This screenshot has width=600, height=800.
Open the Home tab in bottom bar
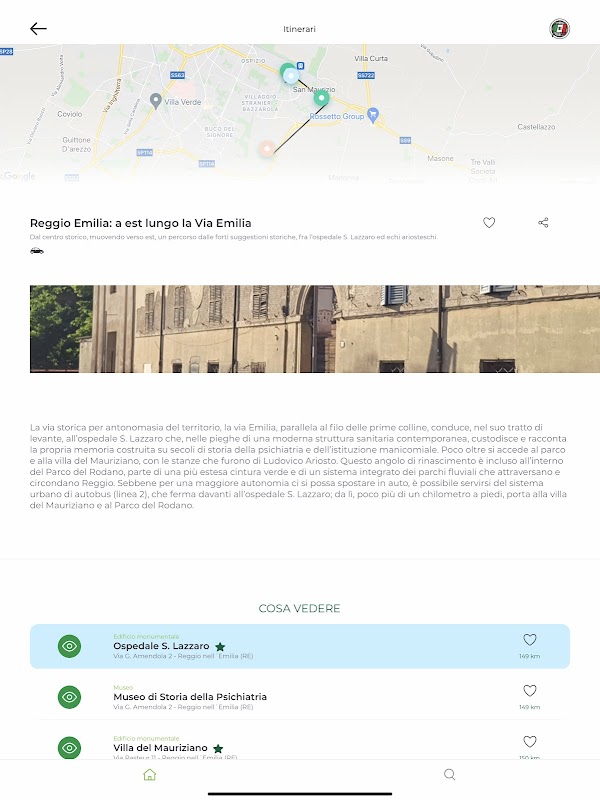(x=149, y=774)
